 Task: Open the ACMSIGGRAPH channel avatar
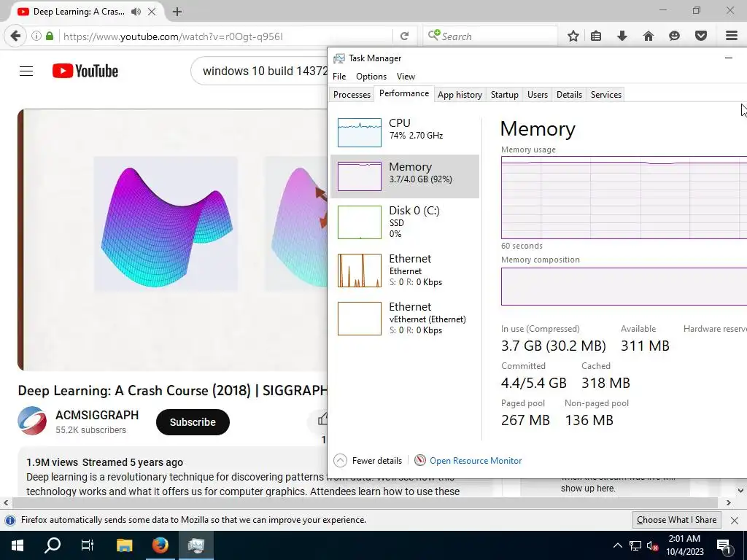[x=32, y=421]
